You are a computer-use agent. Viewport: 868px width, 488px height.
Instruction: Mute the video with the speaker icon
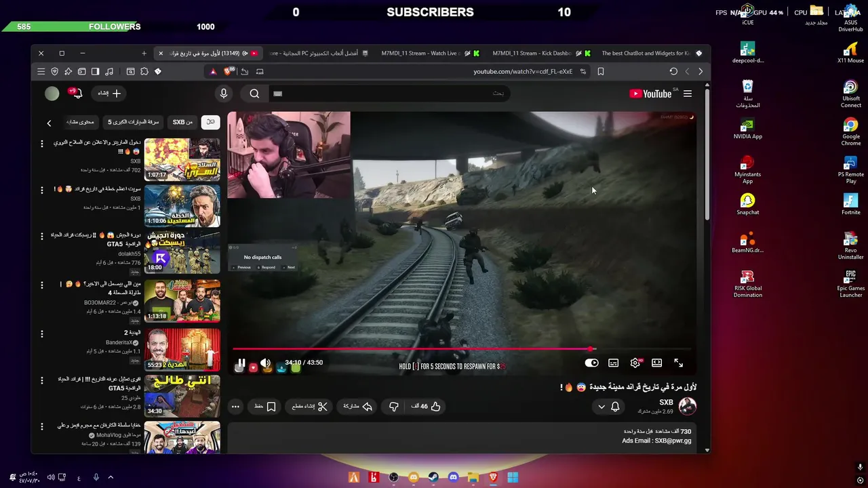point(266,363)
